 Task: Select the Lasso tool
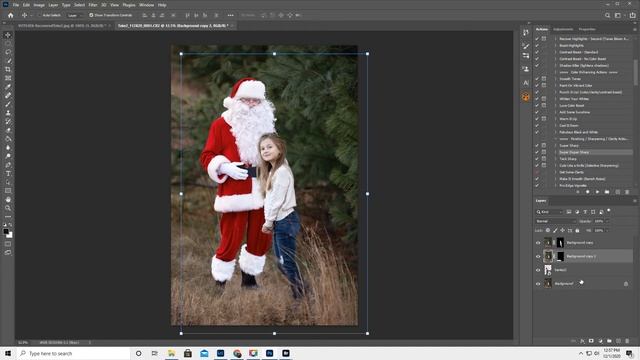[x=8, y=52]
